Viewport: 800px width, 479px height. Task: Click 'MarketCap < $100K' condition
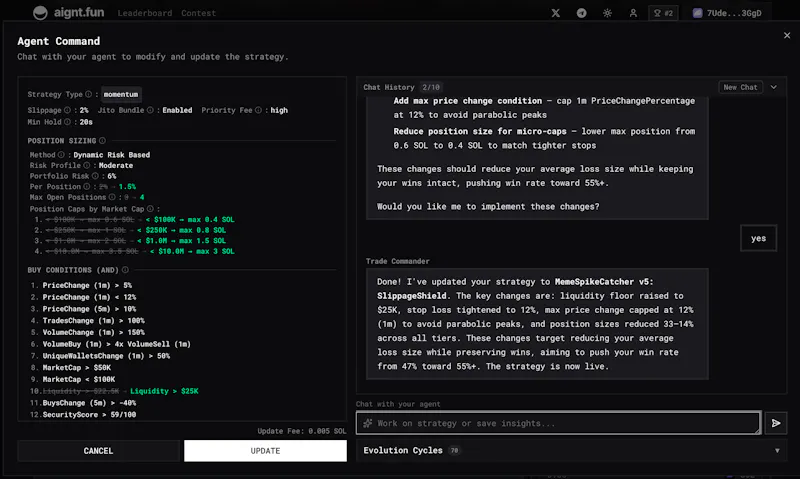click(79, 380)
